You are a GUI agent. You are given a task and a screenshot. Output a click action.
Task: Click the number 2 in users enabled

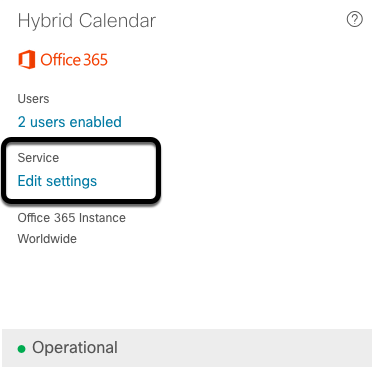click(21, 122)
